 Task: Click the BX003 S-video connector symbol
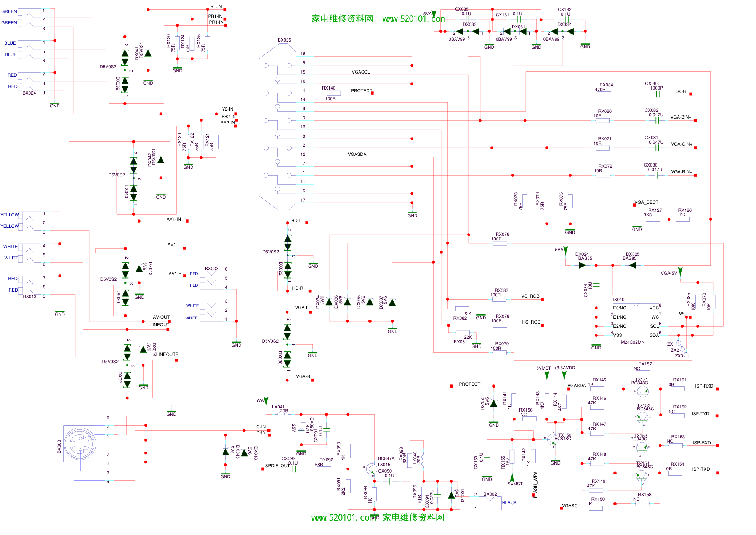(80, 444)
